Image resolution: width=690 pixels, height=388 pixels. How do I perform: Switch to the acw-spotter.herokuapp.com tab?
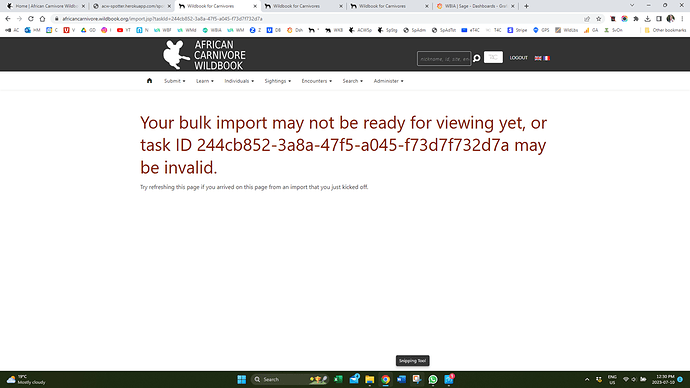pyautogui.click(x=131, y=6)
